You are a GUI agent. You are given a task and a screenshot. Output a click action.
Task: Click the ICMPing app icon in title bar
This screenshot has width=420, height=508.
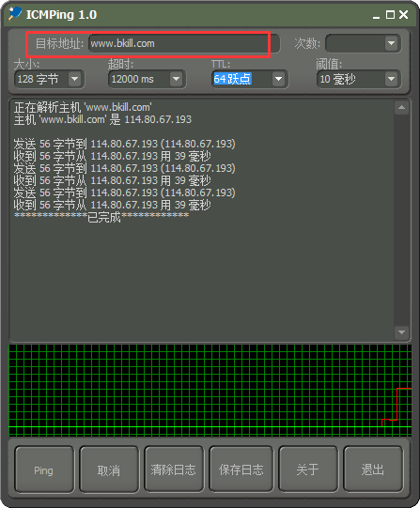coord(15,13)
